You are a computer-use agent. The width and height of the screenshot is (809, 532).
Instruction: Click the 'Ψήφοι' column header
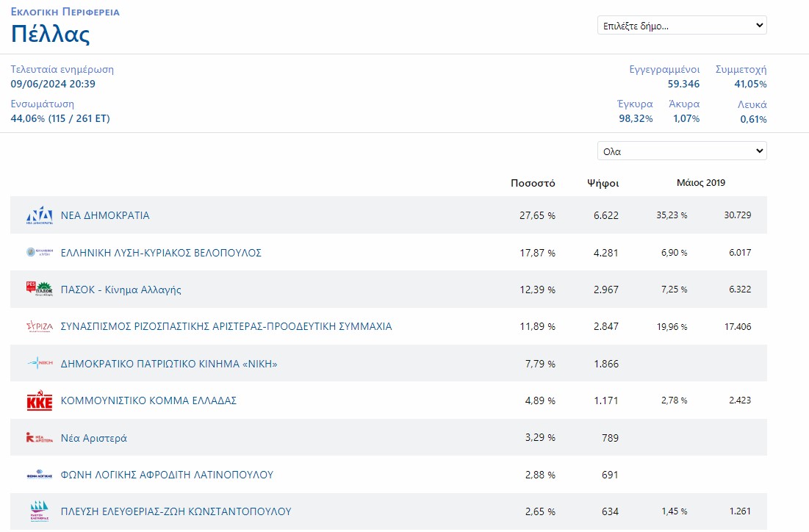point(603,183)
